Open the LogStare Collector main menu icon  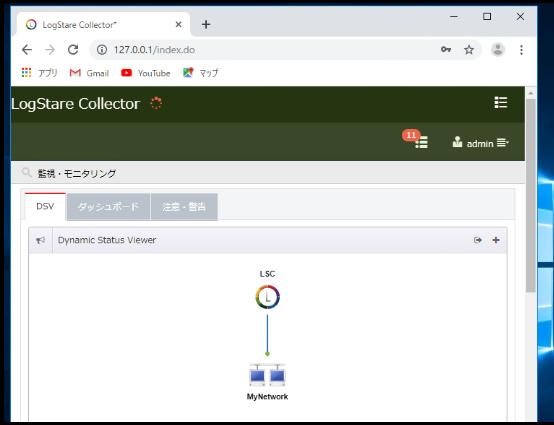coord(501,103)
